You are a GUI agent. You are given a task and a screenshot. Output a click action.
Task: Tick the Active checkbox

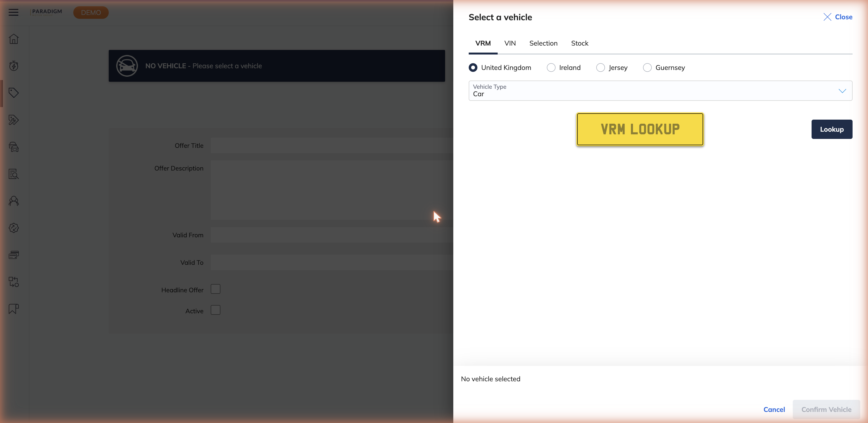click(216, 310)
